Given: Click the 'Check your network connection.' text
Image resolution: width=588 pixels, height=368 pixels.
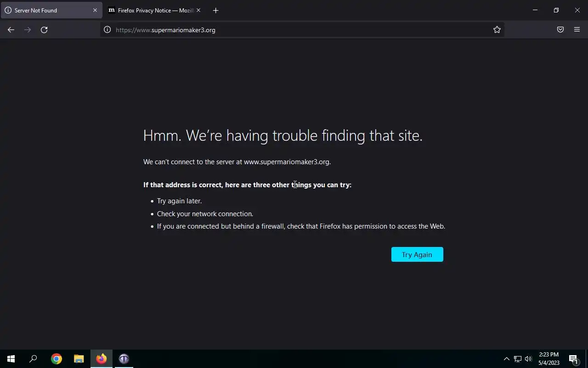Looking at the screenshot, I should (x=205, y=213).
